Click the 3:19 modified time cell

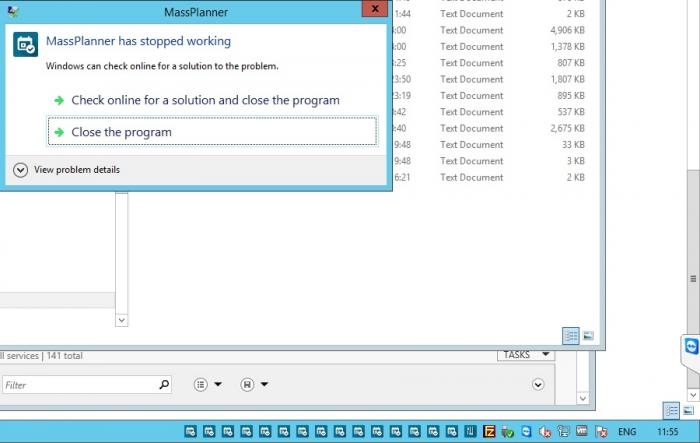point(402,96)
